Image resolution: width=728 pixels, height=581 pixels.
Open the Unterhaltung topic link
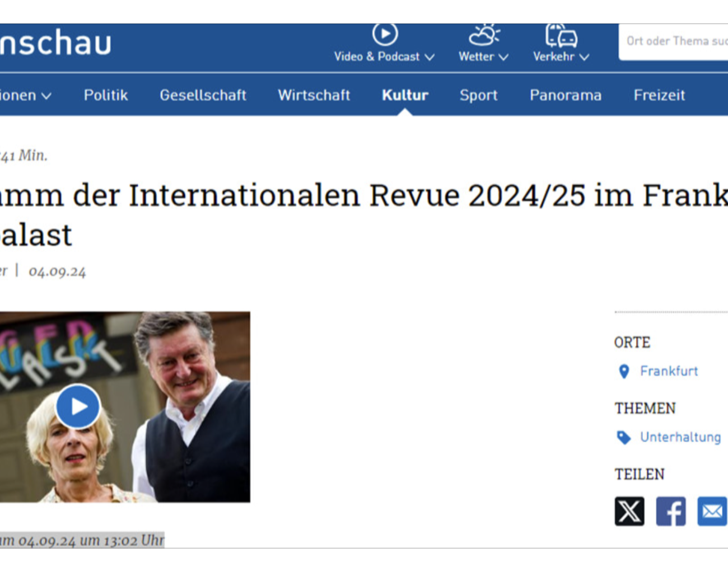(680, 437)
